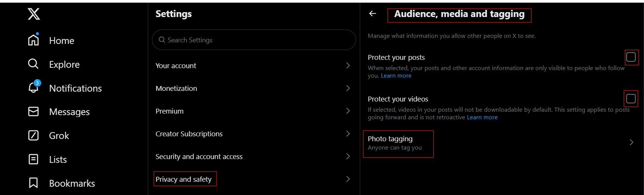The height and width of the screenshot is (195, 644).
Task: Click 'Anyone can tag you' text
Action: tap(395, 148)
